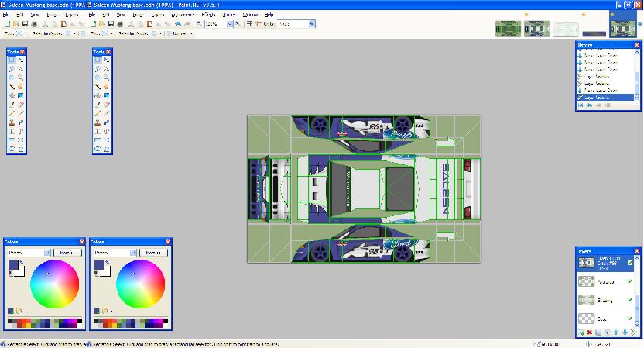Move the layer up in Layers panel

click(616, 332)
